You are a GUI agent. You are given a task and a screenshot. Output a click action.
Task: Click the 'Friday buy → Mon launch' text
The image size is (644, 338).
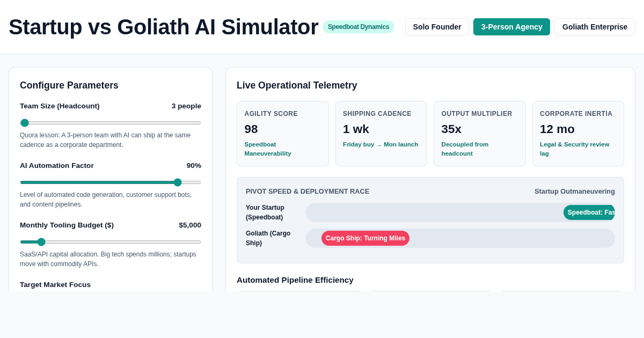380,144
